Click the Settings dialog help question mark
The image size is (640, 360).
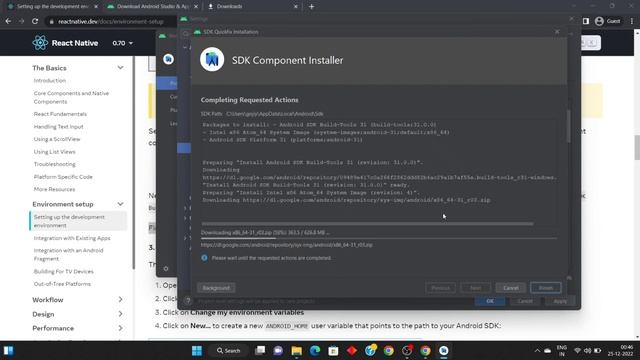coord(188,301)
